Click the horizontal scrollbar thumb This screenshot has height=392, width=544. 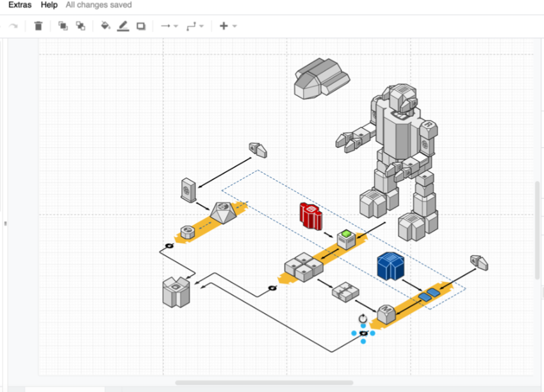click(264, 382)
